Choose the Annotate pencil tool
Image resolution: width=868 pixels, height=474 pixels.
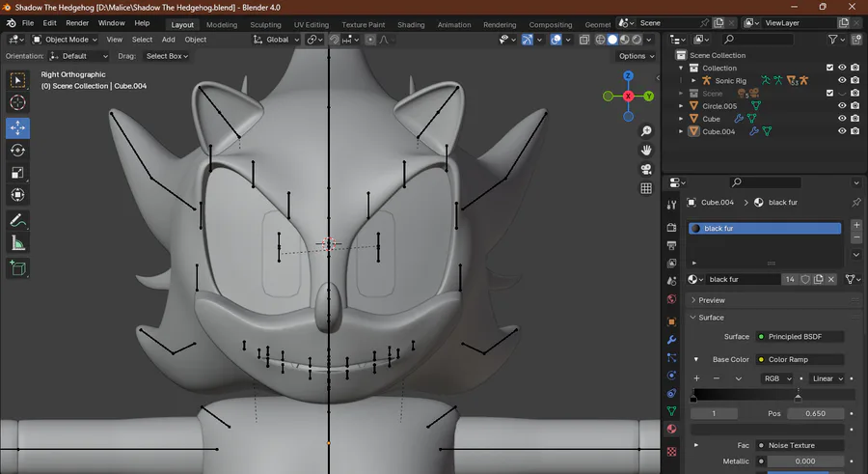tap(17, 221)
